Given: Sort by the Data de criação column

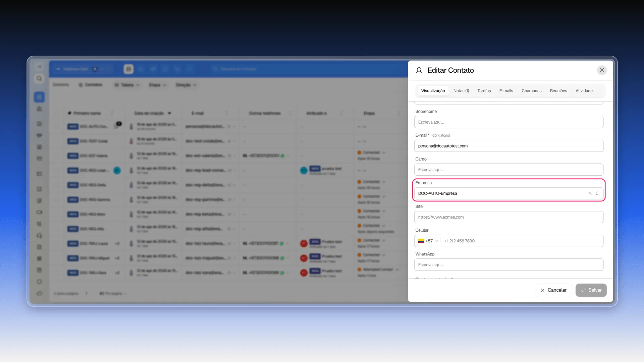Looking at the screenshot, I should 153,113.
